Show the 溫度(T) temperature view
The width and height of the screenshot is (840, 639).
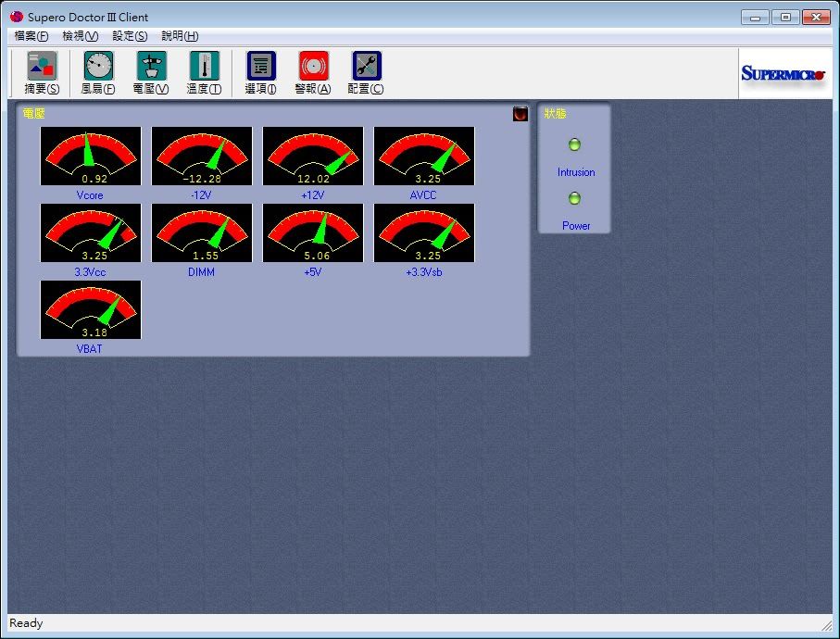tap(204, 73)
